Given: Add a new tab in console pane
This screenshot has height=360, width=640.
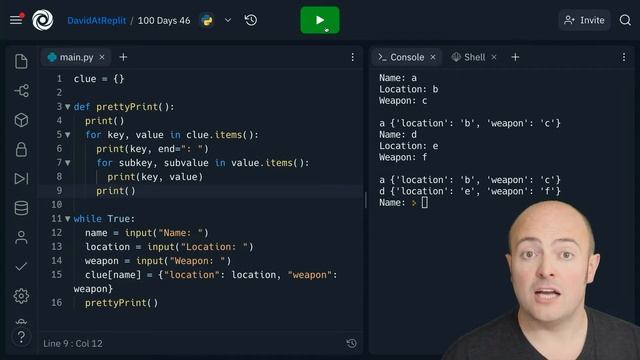Looking at the screenshot, I should pos(516,57).
